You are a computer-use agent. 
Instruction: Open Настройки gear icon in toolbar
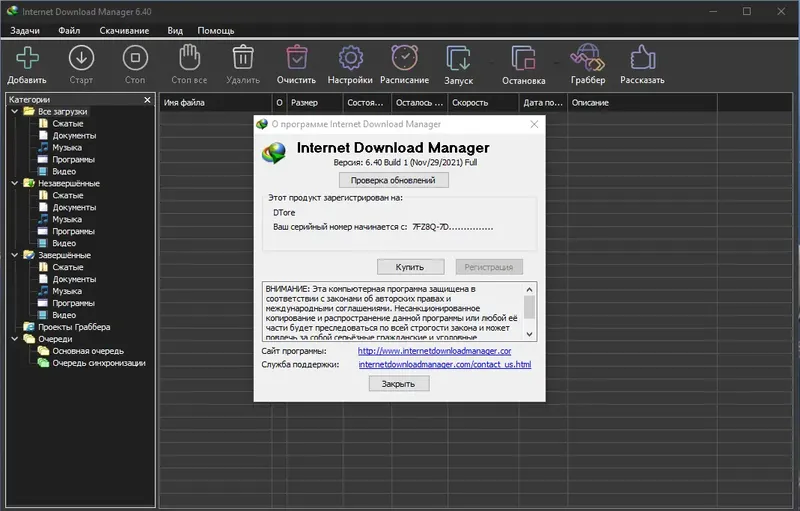(x=351, y=58)
